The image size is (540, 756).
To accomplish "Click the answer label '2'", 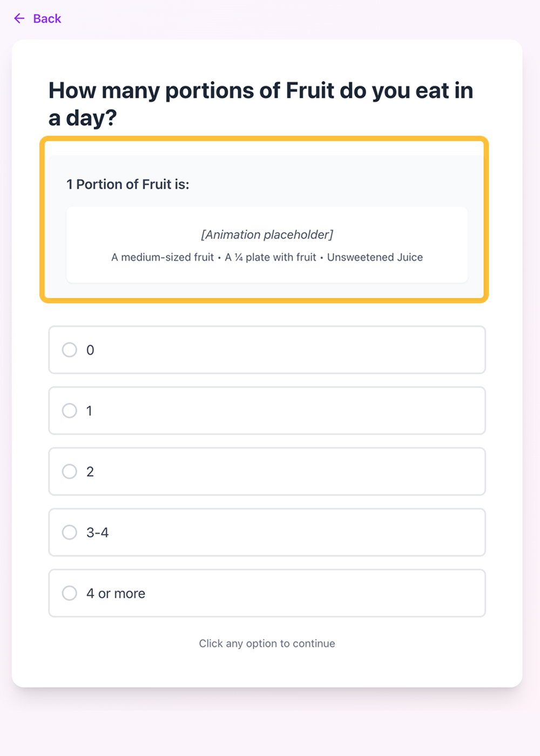I will coord(90,471).
